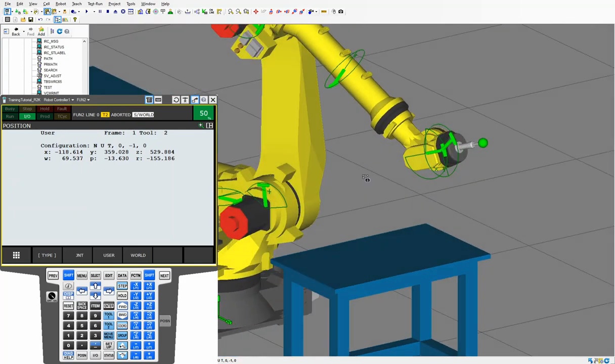Toggle the teach pendant OFF/ON enable switch
Screen dimensions: 615x364
pos(51,296)
